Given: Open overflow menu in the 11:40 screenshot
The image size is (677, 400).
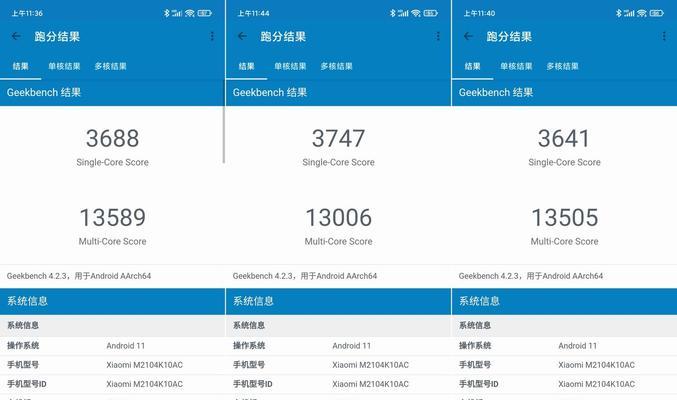Looking at the screenshot, I should pos(664,36).
